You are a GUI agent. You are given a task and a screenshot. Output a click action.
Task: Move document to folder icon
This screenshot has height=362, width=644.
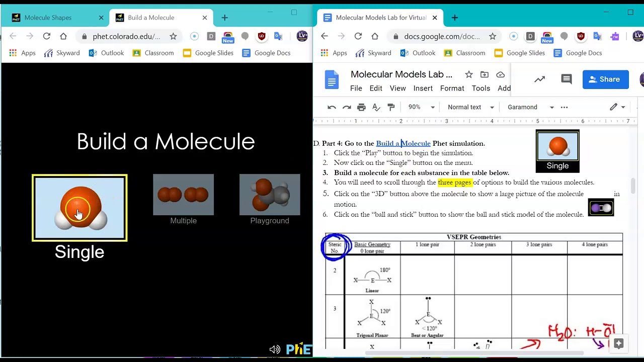(485, 74)
